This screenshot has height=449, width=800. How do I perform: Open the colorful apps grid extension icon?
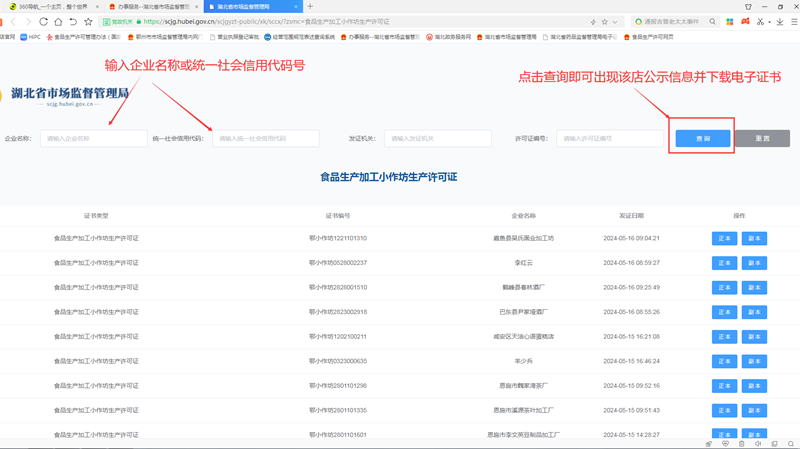pyautogui.click(x=730, y=21)
